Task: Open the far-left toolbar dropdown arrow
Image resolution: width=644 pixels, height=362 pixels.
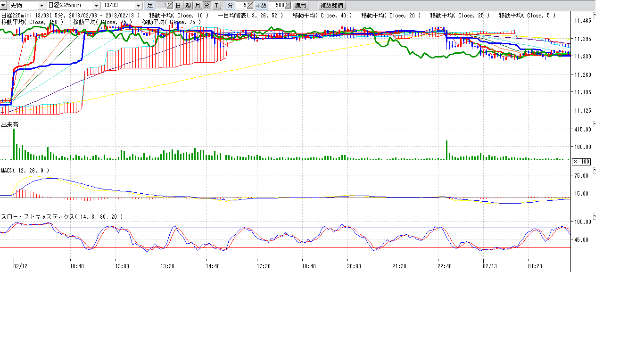Action: pyautogui.click(x=3, y=6)
